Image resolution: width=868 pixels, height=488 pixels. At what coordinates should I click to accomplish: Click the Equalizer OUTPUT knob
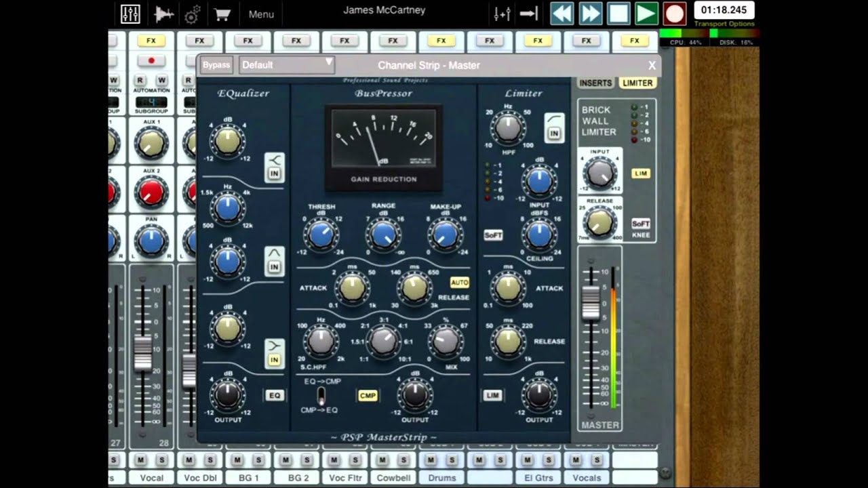pyautogui.click(x=227, y=394)
